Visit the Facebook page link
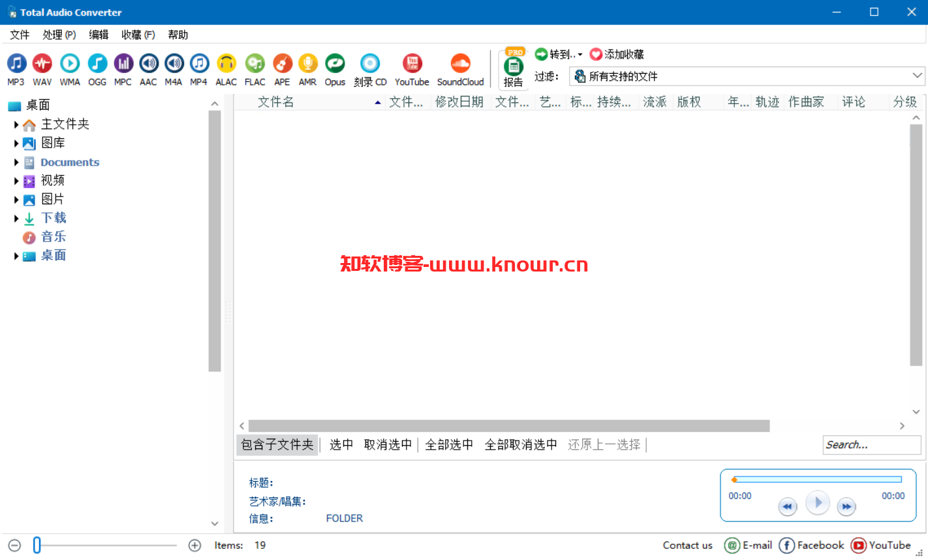The height and width of the screenshot is (560, 928). click(x=811, y=546)
